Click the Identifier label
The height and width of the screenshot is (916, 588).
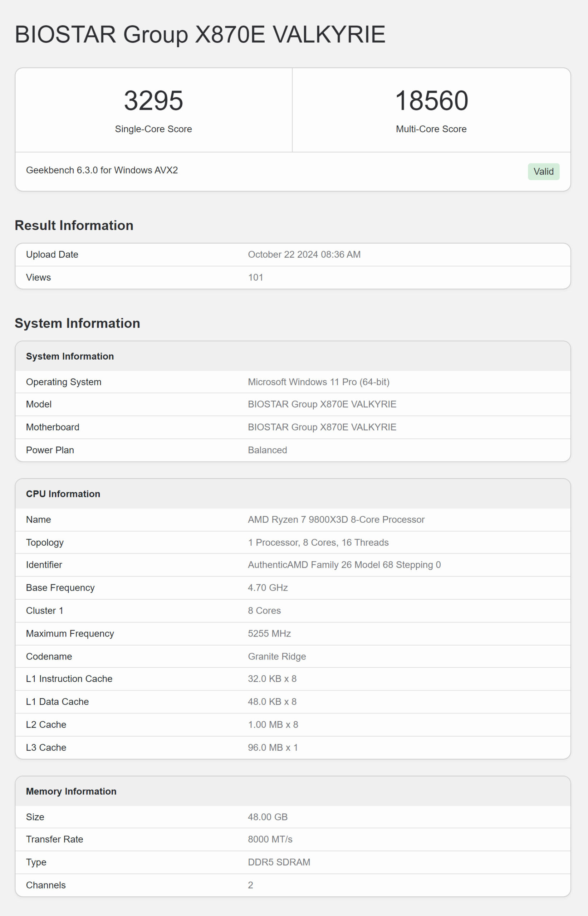pyautogui.click(x=44, y=565)
